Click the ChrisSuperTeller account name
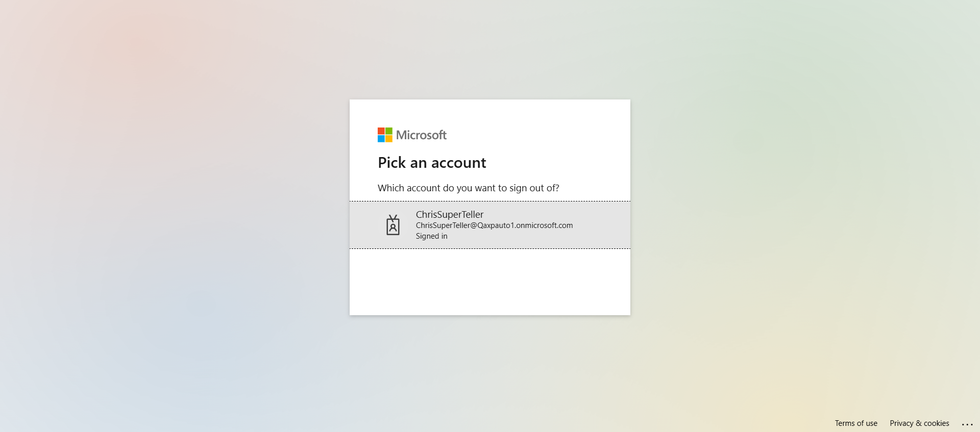Viewport: 980px width, 432px height. tap(450, 215)
